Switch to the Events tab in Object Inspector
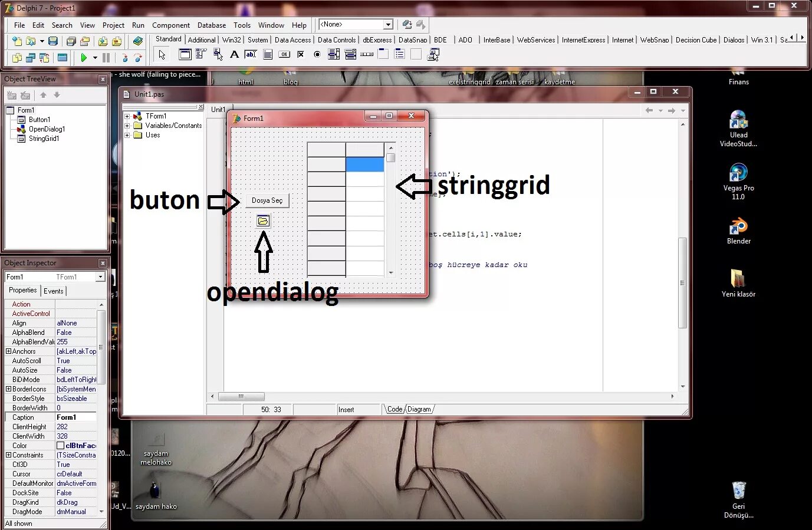 54,291
